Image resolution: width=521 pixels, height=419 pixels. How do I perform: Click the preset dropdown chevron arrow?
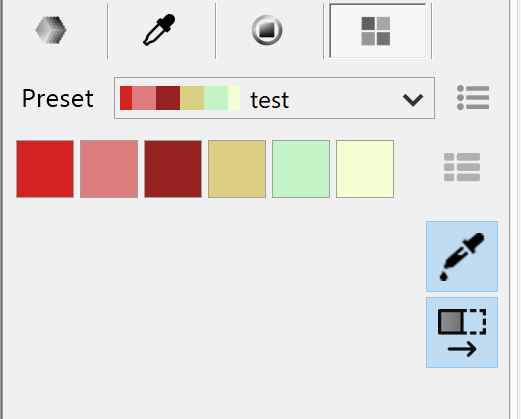(413, 100)
